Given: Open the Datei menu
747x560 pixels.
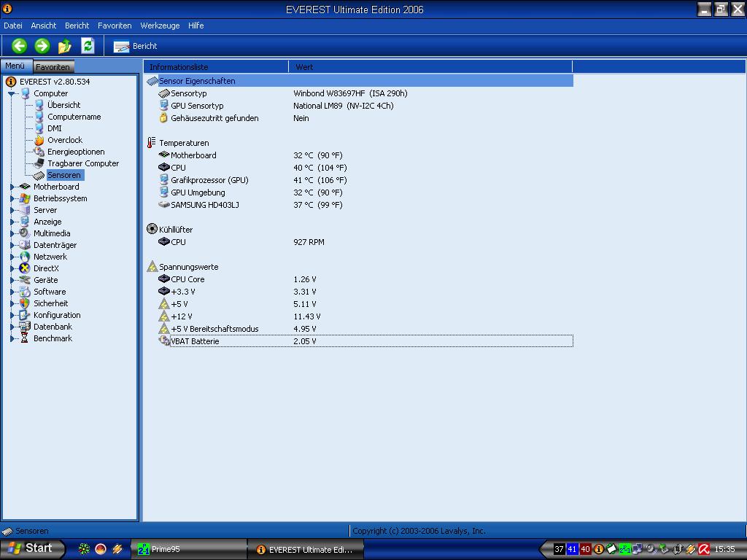Looking at the screenshot, I should pos(13,26).
